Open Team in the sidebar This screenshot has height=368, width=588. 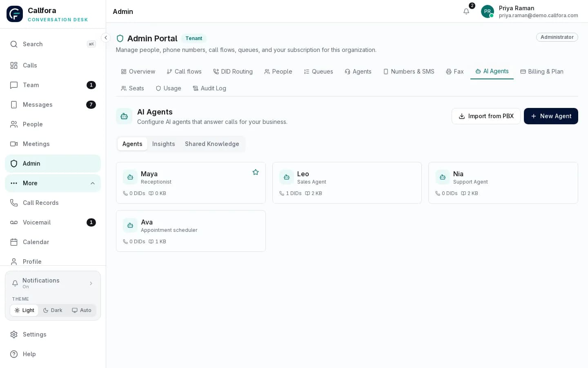[x=53, y=85]
